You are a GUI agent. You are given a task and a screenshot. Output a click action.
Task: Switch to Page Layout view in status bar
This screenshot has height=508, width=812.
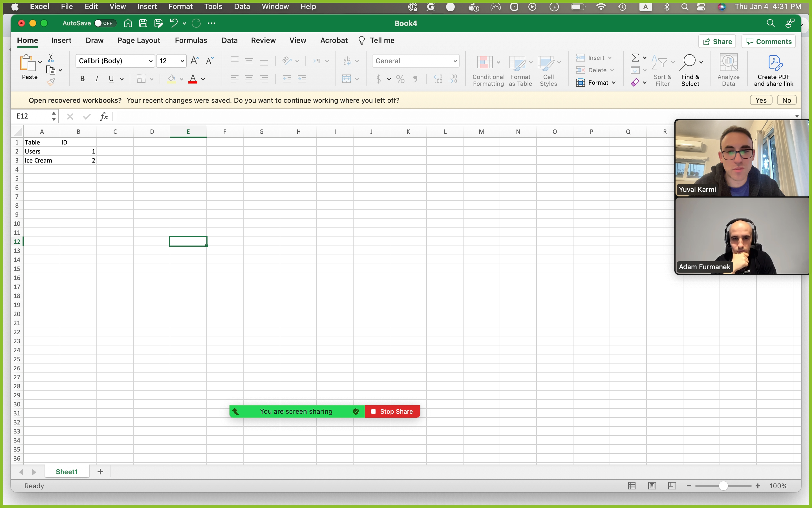[x=652, y=485]
